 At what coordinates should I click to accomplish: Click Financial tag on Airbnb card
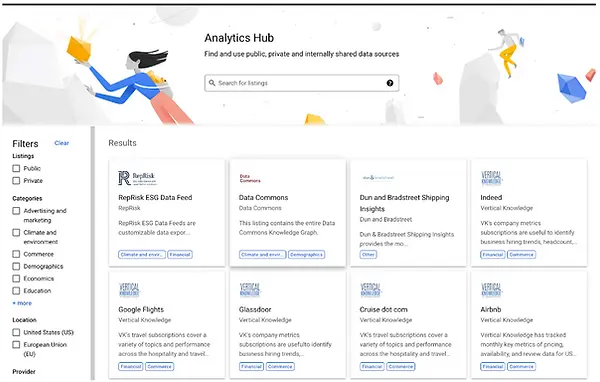(x=492, y=366)
